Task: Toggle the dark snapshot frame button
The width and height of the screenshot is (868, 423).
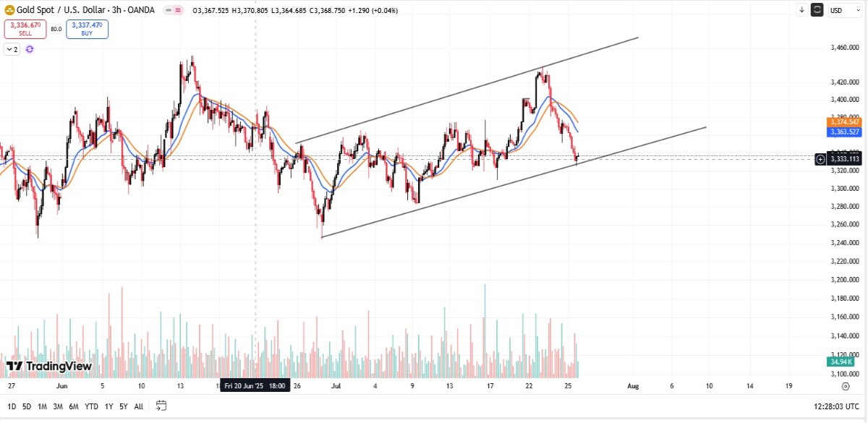Action: pyautogui.click(x=817, y=10)
